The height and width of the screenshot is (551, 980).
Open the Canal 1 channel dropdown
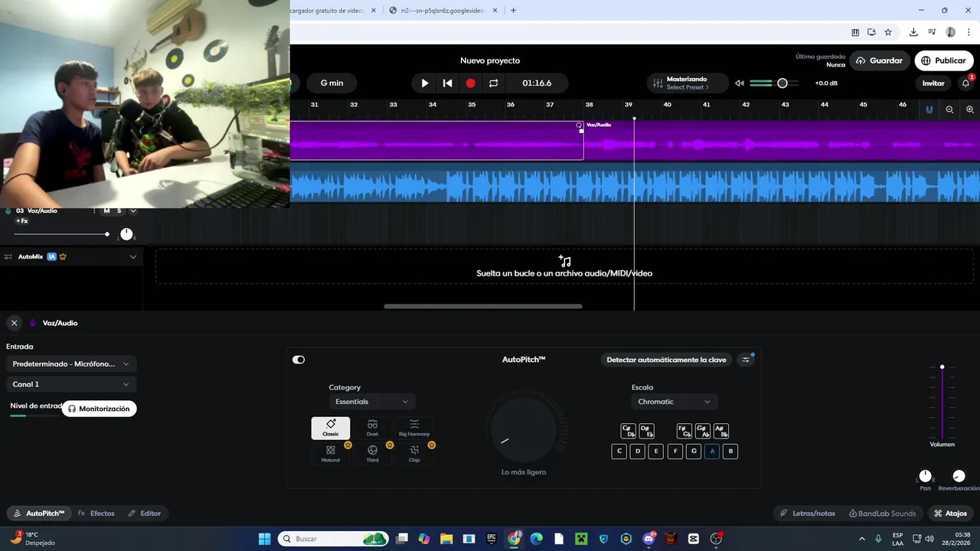71,384
